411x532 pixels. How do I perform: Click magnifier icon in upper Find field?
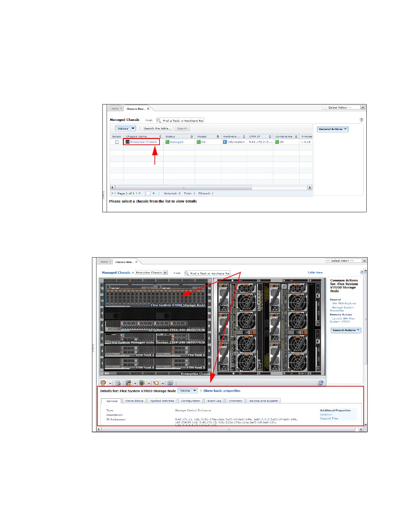tap(159, 121)
